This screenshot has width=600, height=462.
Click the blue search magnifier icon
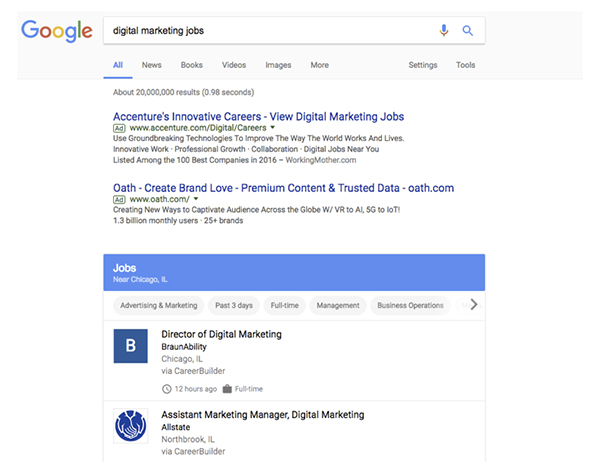click(x=467, y=31)
